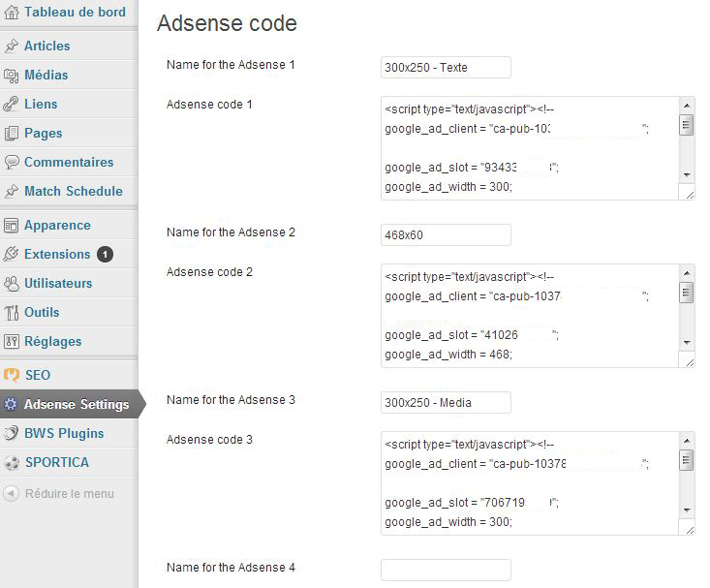710x588 pixels.
Task: Focus the Name for the Adsense 1 field
Action: pos(446,68)
